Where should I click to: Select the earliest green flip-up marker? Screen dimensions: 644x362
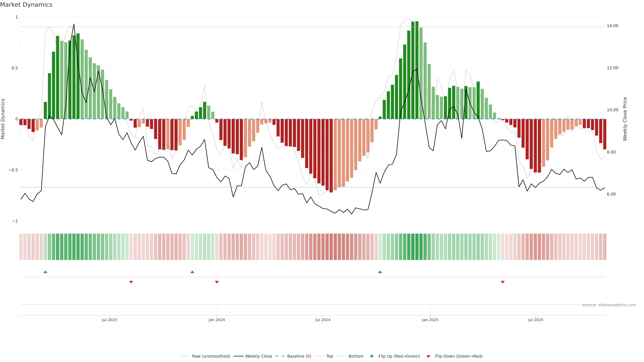(45, 272)
